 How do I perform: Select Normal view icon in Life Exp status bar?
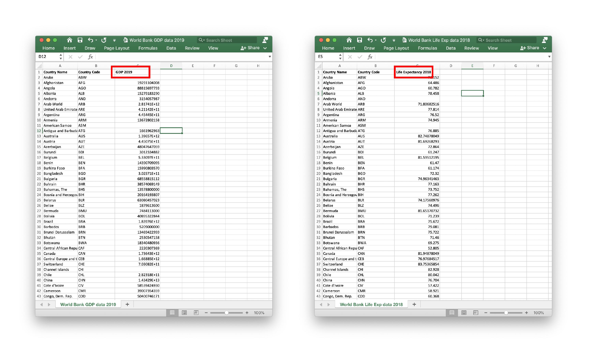point(452,313)
